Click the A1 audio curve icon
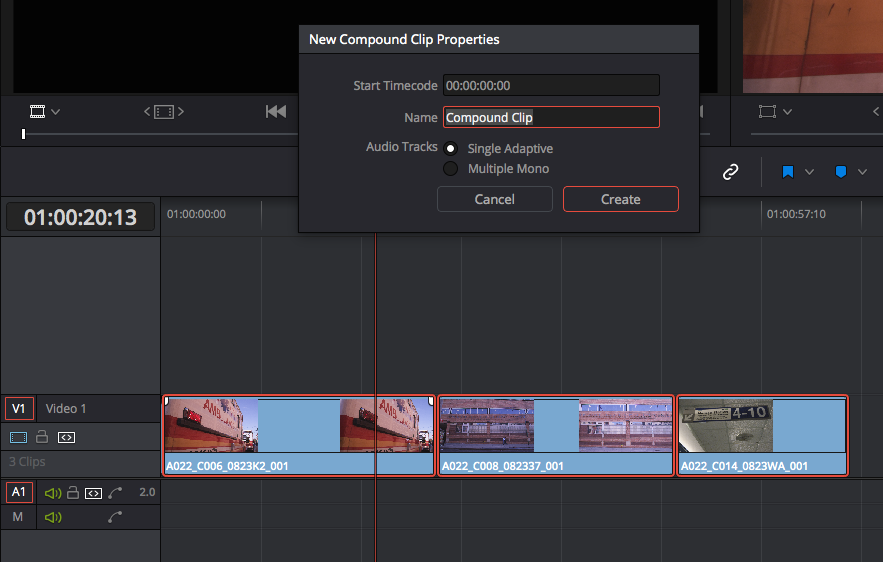Viewport: 883px width, 562px height. coord(116,492)
